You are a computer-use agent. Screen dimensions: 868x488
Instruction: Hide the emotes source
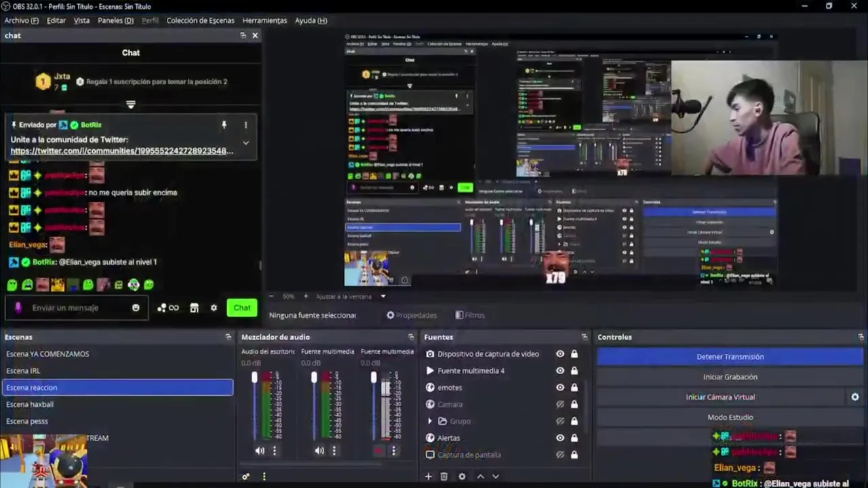pyautogui.click(x=560, y=388)
